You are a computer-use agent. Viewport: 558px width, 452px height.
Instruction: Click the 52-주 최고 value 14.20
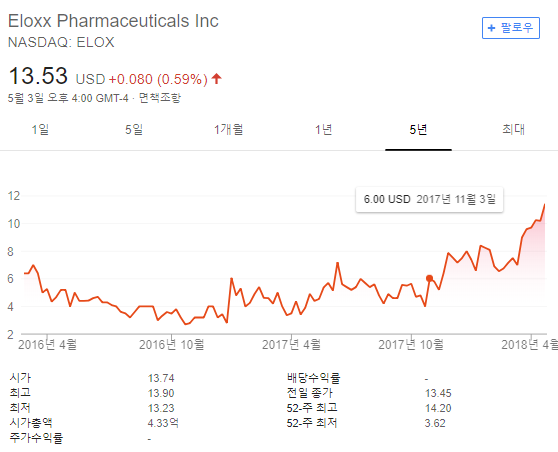[x=438, y=408]
